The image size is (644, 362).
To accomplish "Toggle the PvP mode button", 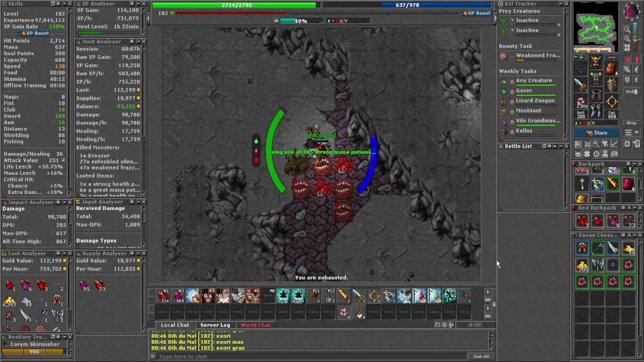I will click(x=631, y=92).
